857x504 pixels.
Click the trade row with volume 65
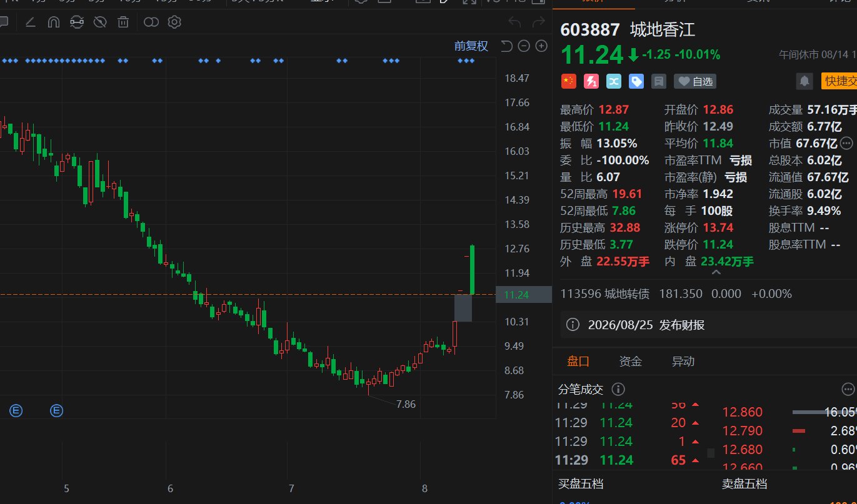point(628,460)
